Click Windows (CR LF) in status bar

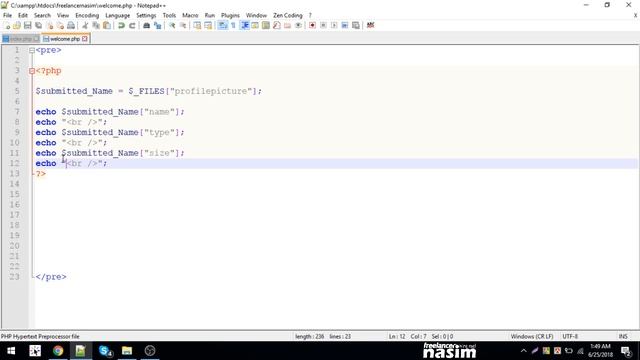click(532, 336)
